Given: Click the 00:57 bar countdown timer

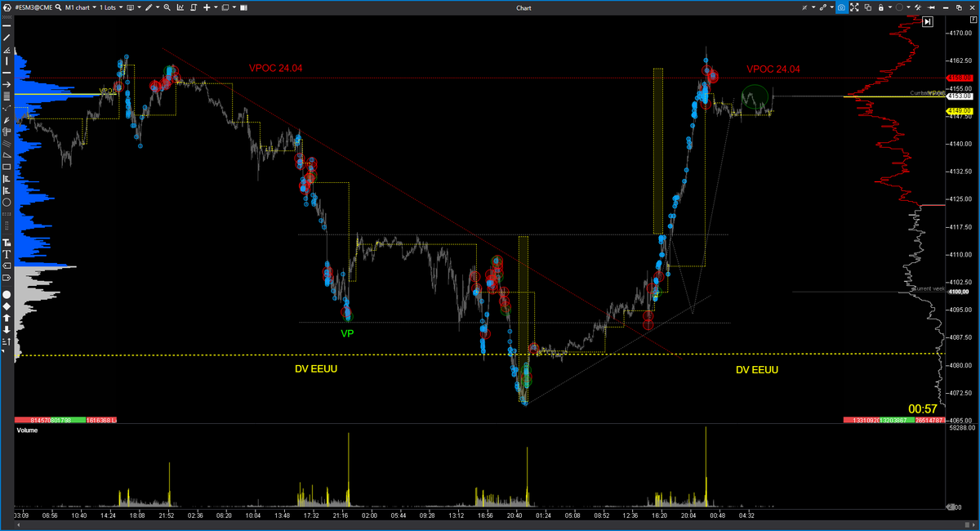Looking at the screenshot, I should pyautogui.click(x=921, y=408).
